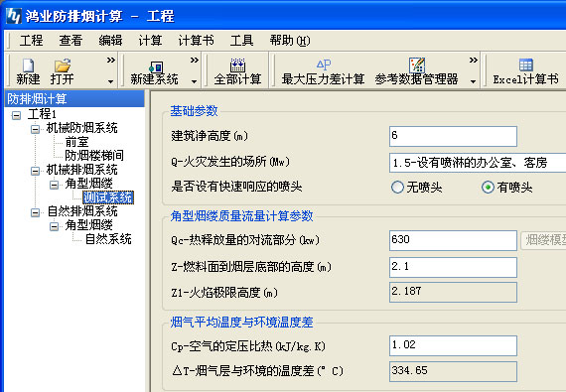The width and height of the screenshot is (566, 392).
Task: Expand overflow chevron after 打开 toolbar
Action: pyautogui.click(x=111, y=60)
